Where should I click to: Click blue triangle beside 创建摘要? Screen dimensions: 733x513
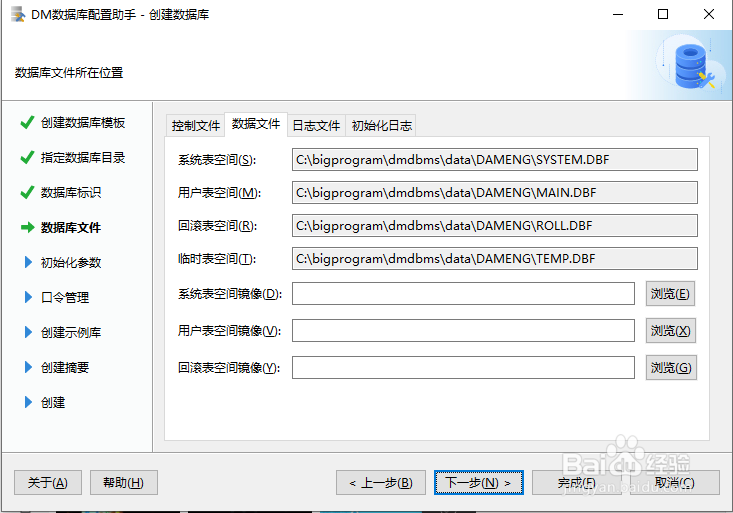28,367
